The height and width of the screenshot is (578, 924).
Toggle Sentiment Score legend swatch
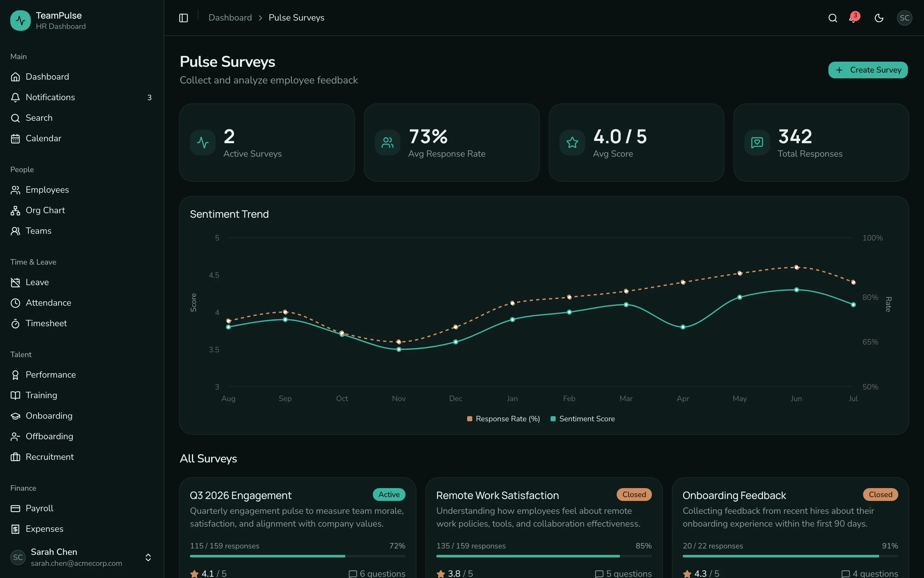click(x=553, y=419)
